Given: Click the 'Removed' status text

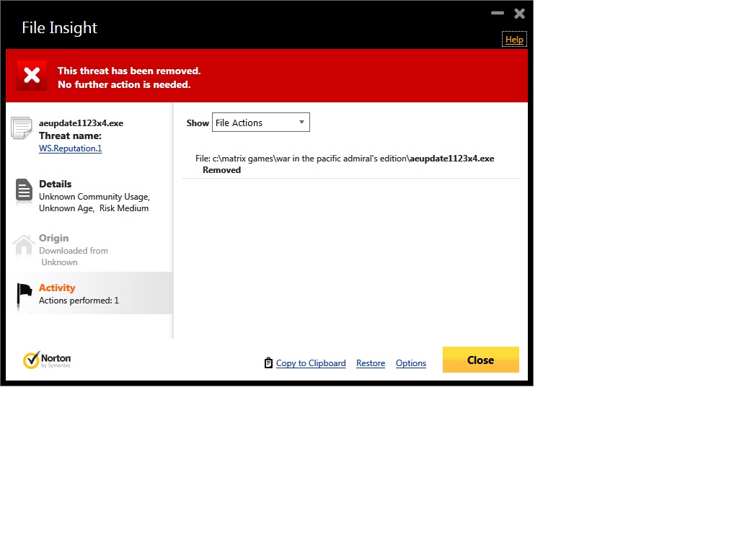Looking at the screenshot, I should point(221,170).
